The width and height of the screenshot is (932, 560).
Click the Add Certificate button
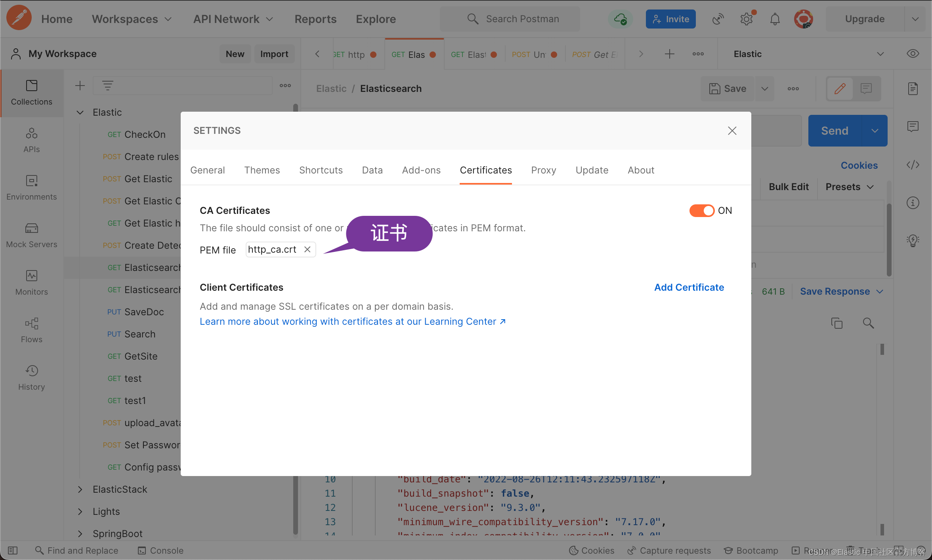click(x=689, y=287)
